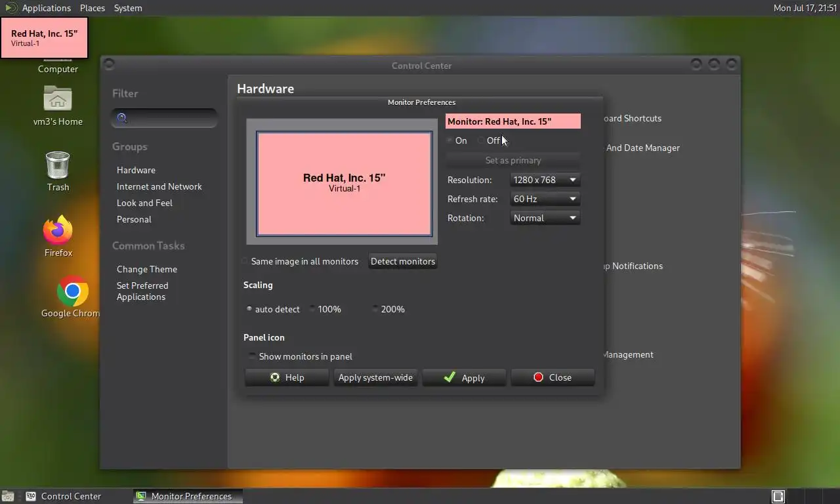Select Internet and Network group

coord(159,186)
